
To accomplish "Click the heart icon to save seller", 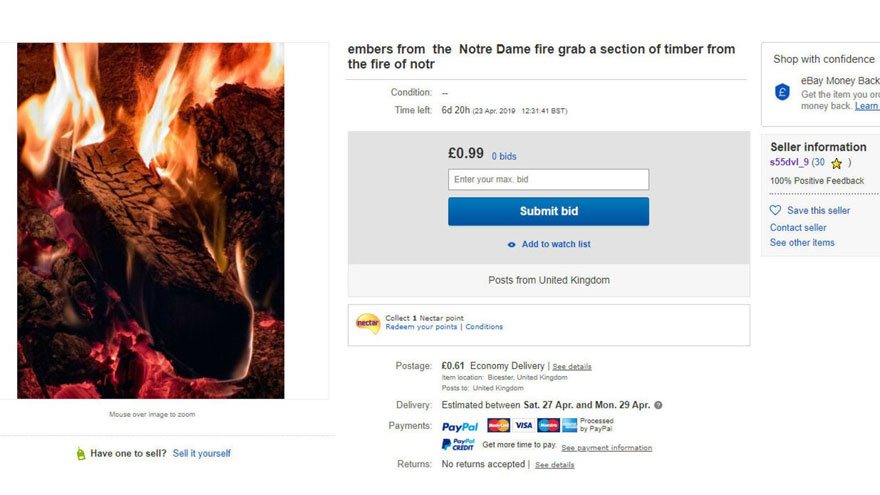I will click(775, 211).
